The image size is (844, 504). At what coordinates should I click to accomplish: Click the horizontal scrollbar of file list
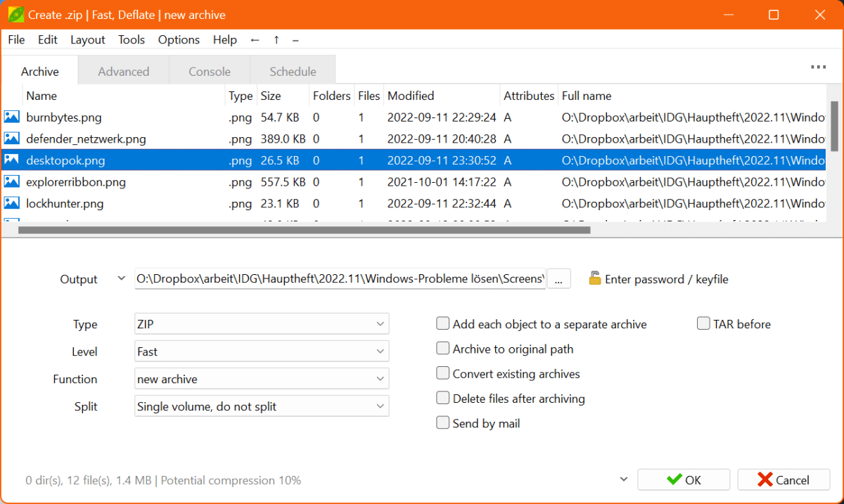(304, 230)
